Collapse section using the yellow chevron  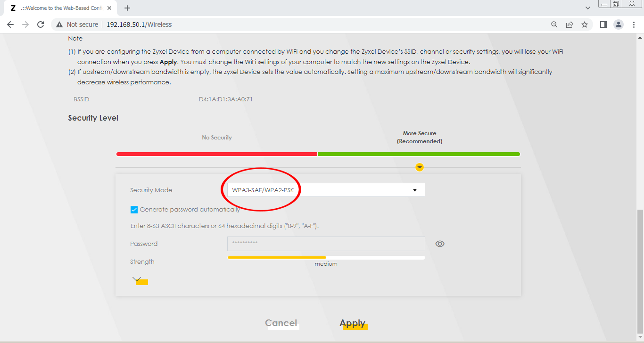click(420, 167)
